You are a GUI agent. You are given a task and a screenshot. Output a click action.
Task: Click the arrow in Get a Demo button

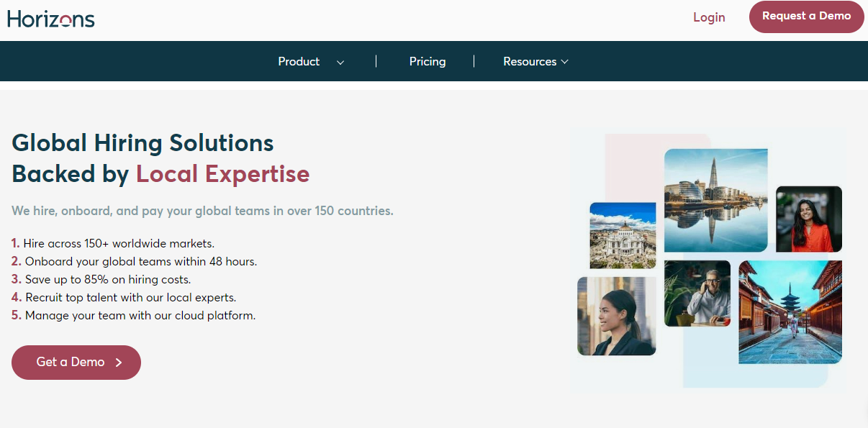pos(119,363)
